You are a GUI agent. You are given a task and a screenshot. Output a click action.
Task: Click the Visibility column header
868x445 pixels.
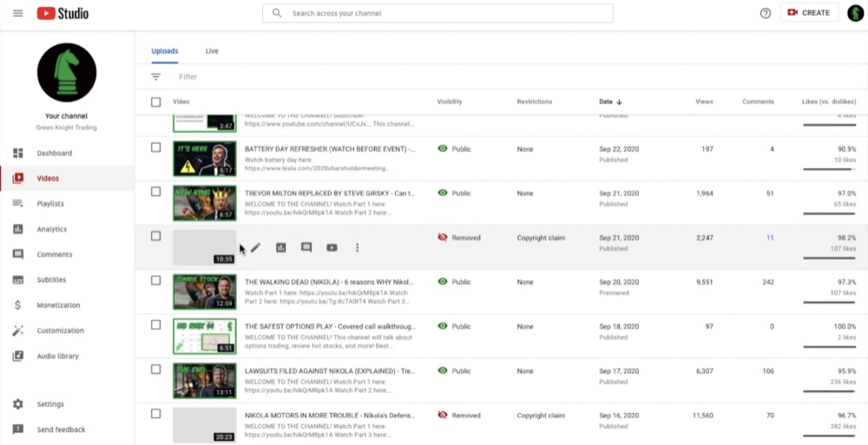pos(450,101)
